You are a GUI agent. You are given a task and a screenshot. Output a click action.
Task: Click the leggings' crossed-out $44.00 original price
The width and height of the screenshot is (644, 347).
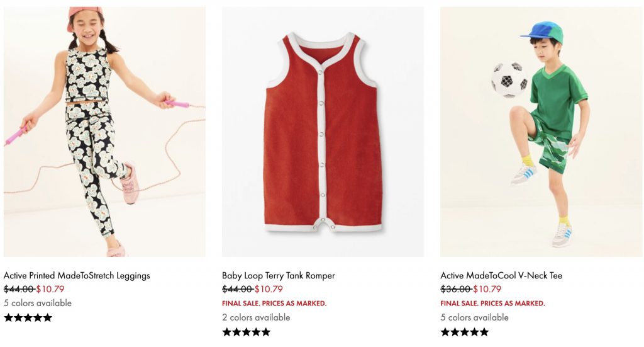click(19, 290)
